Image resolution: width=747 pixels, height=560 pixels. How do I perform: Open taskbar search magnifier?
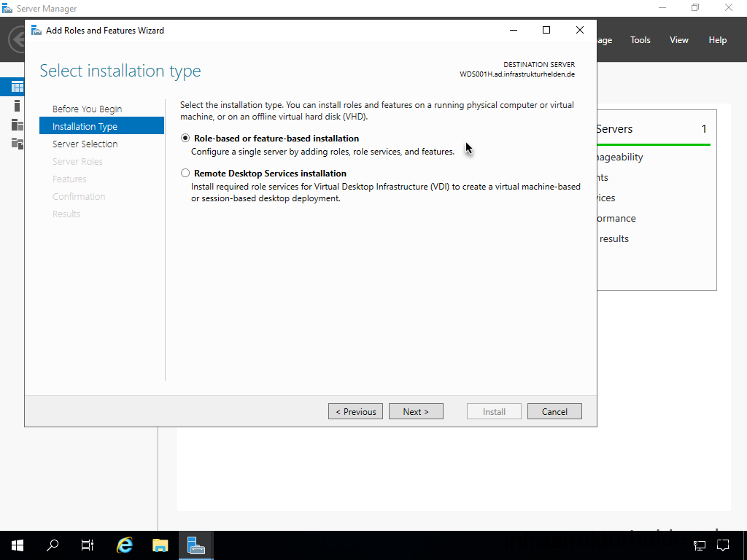[x=53, y=545]
